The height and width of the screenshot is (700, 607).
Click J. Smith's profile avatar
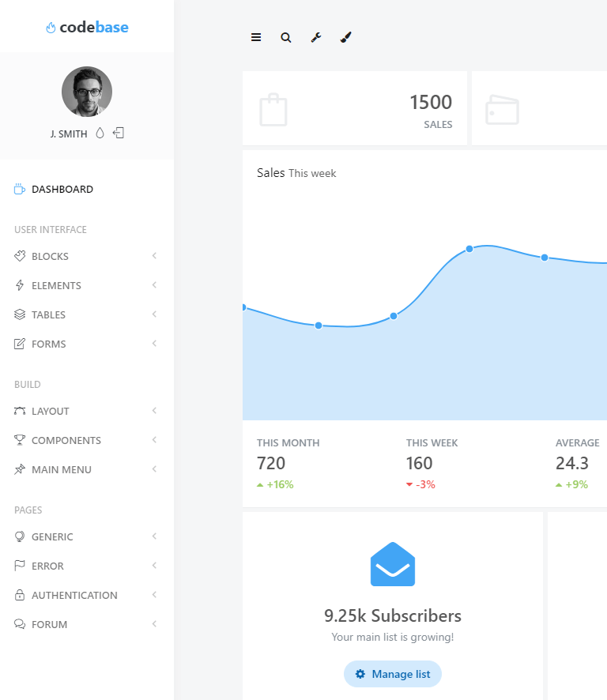pos(87,92)
